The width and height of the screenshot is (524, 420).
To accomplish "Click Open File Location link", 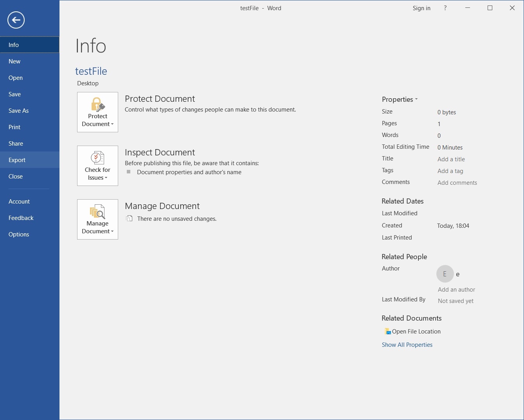I will (416, 332).
